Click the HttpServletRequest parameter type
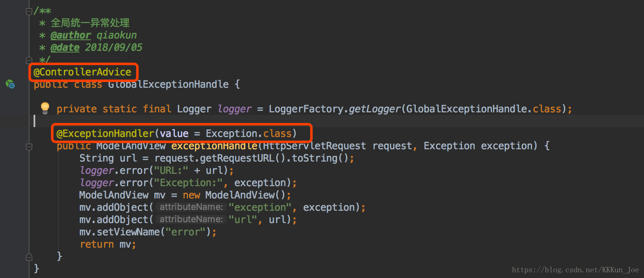 (314, 146)
